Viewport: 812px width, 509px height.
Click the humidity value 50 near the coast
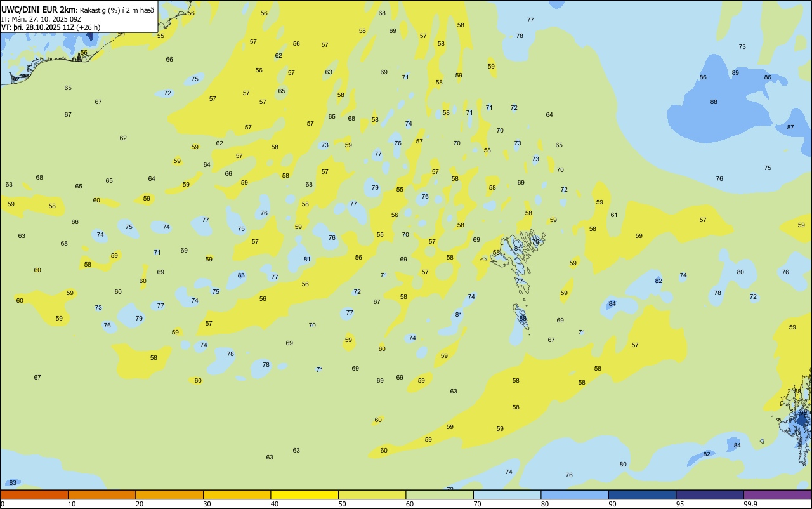coord(121,34)
